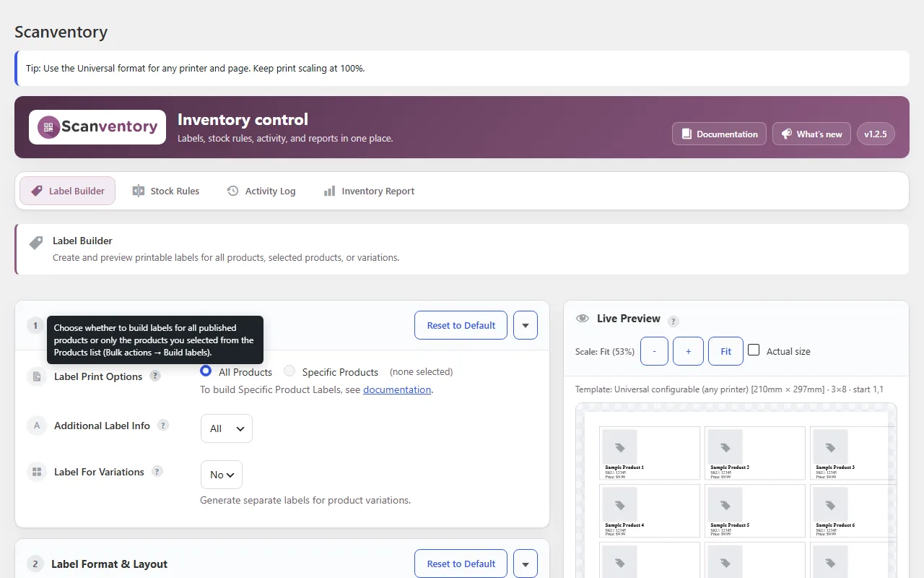Click the help icon beside Additional Label Info

click(163, 425)
